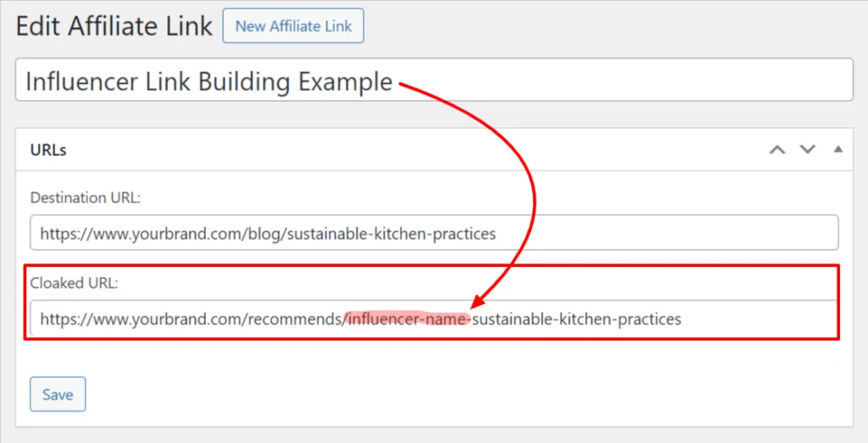Image resolution: width=868 pixels, height=443 pixels.
Task: Click the Cloaked URL label
Action: 74,284
